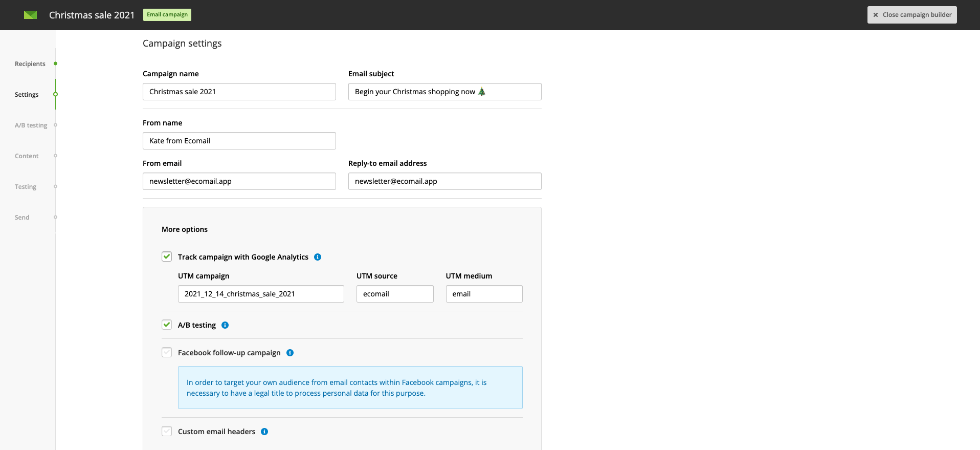Disable Track campaign with Google Analytics checkbox
980x450 pixels.
[x=167, y=256]
